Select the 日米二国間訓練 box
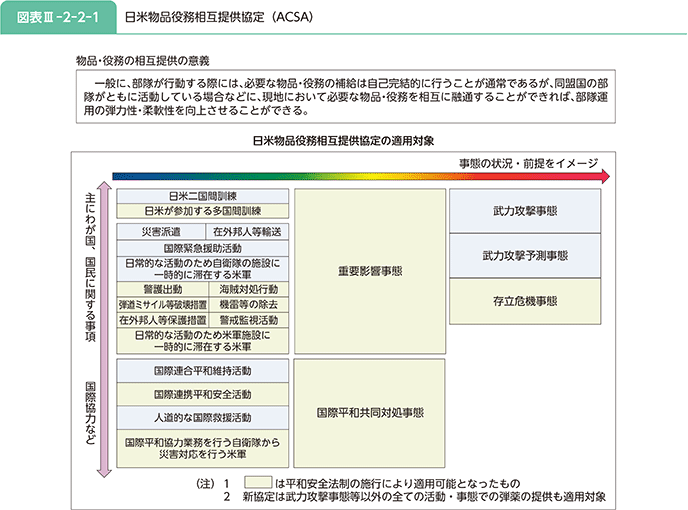The width and height of the screenshot is (688, 510). [x=203, y=196]
